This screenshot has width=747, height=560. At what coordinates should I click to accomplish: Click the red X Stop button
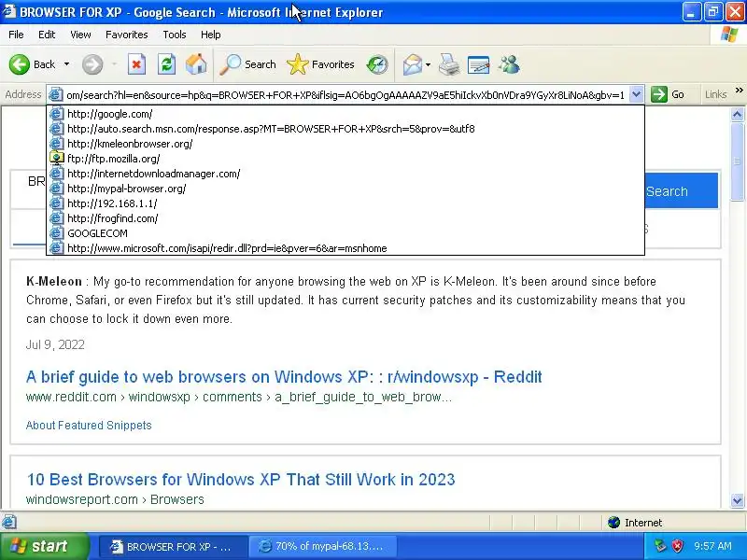[x=136, y=64]
